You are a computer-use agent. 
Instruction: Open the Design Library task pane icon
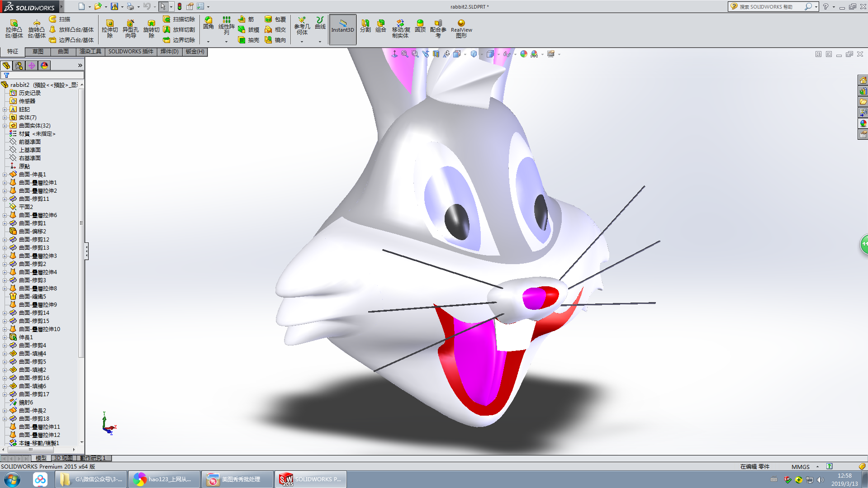tap(863, 91)
